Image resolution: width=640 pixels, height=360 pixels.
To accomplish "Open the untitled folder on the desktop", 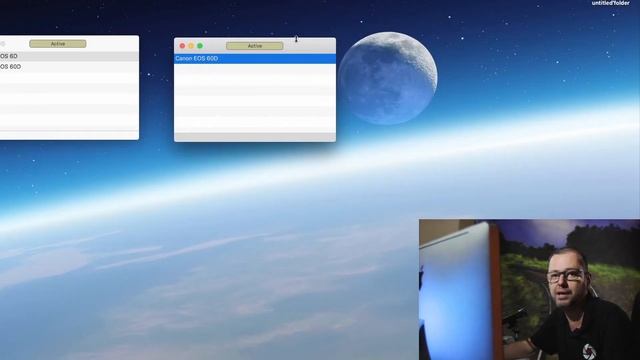I will [x=611, y=3].
